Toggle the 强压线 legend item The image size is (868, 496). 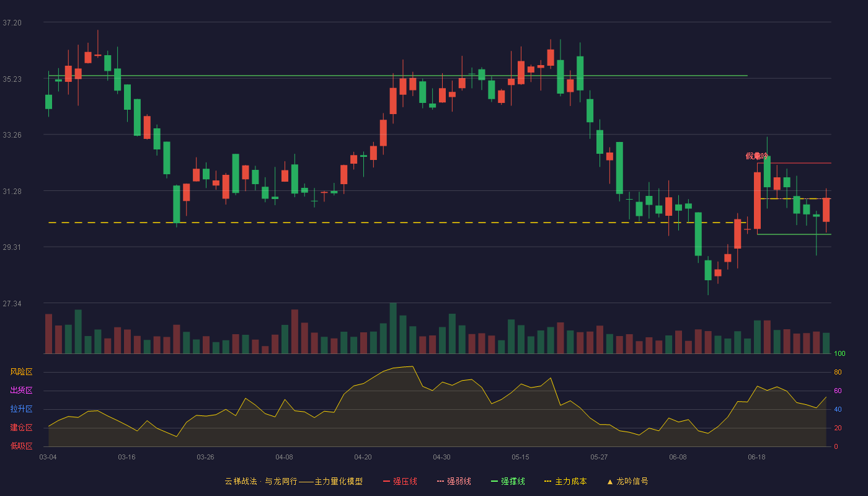tap(400, 481)
